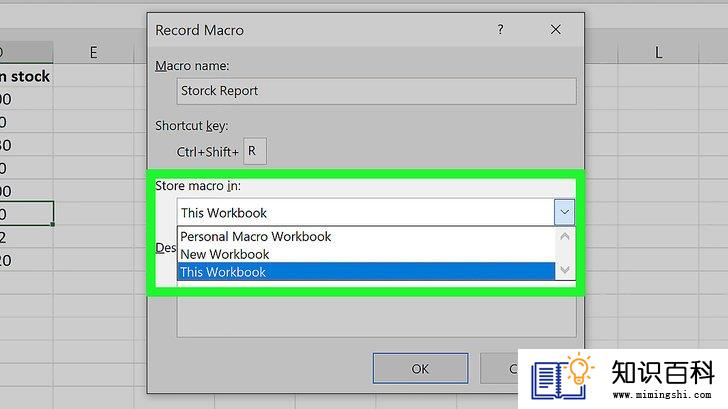This screenshot has width=728, height=409.
Task: Select column E header
Action: tap(94, 52)
